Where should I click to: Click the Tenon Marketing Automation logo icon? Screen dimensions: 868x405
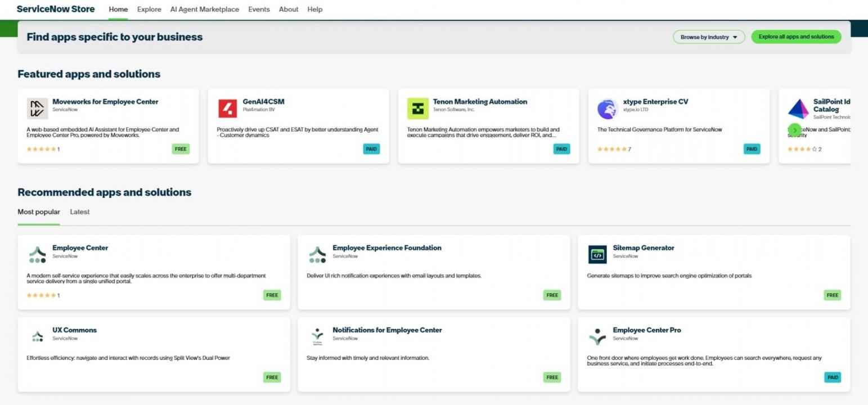pyautogui.click(x=418, y=109)
